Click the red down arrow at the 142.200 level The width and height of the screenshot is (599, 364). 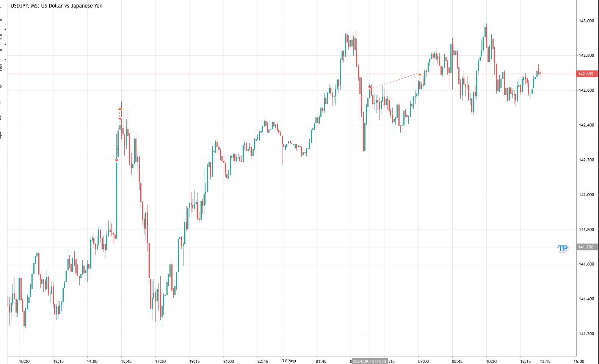click(116, 161)
